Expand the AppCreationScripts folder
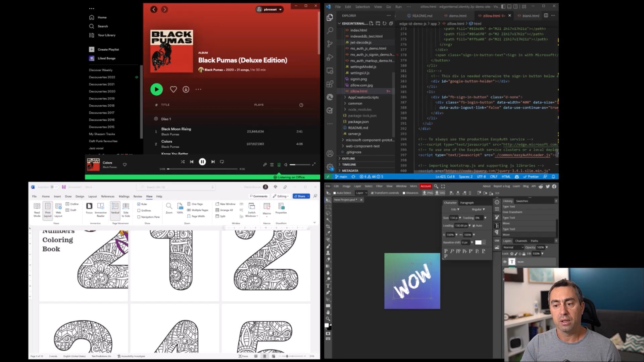 pos(363,97)
